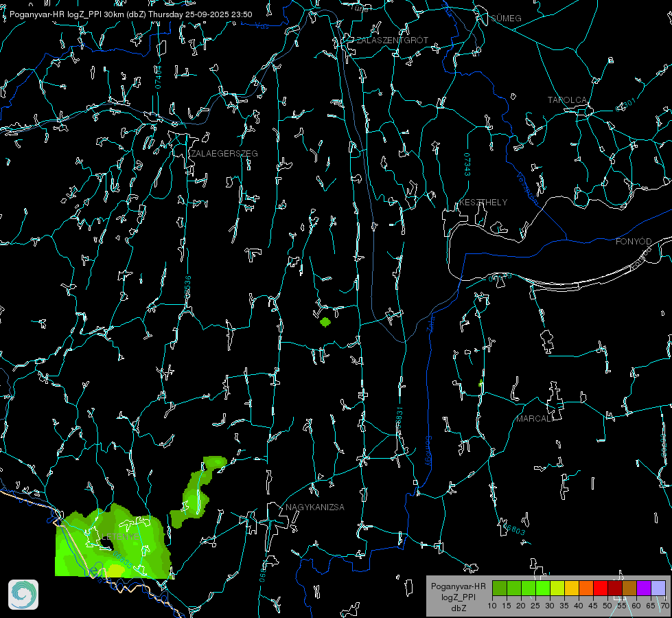This screenshot has width=672, height=618.
Task: Click the legend value 10
Action: [x=492, y=606]
